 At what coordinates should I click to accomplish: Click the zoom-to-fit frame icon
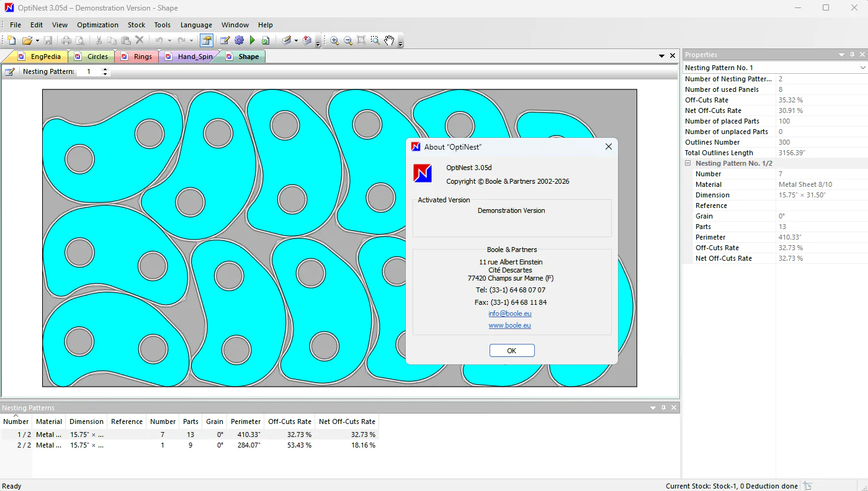pos(362,40)
